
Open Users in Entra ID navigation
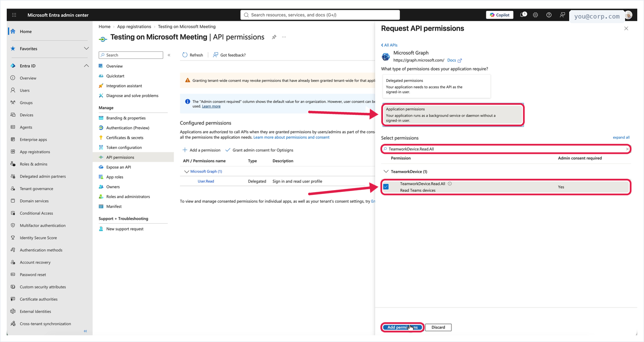tap(24, 90)
